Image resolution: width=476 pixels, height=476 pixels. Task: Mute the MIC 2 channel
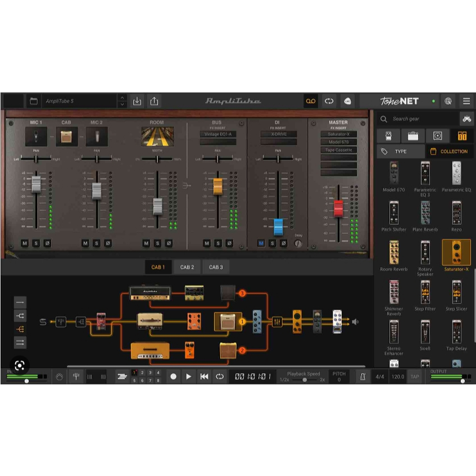[x=85, y=243]
